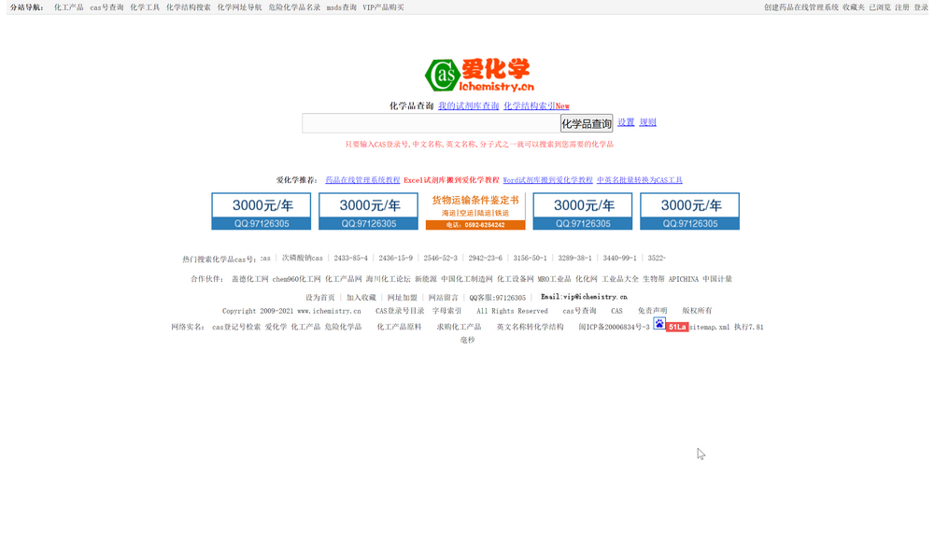Click the red 51La statistics badge
Screen dimensions: 935x560
point(677,328)
